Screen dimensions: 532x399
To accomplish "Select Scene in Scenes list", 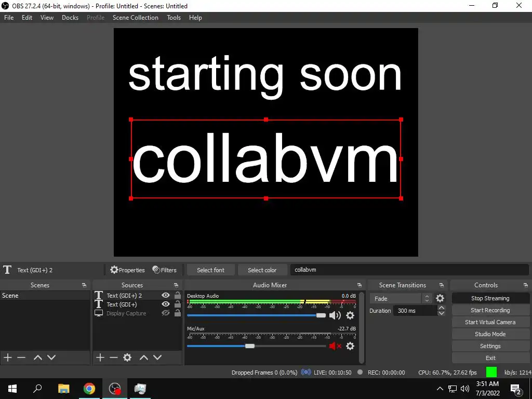I will pyautogui.click(x=45, y=295).
